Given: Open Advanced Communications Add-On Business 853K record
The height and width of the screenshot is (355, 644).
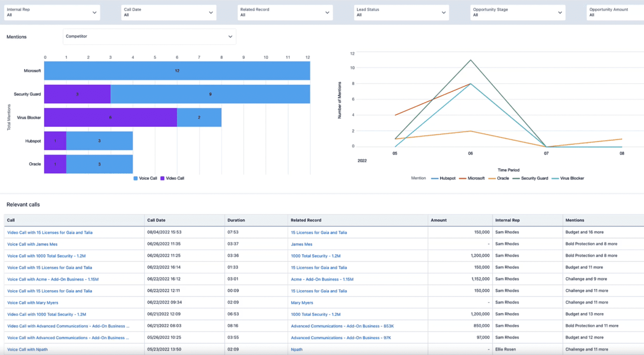Looking at the screenshot, I should 342,326.
